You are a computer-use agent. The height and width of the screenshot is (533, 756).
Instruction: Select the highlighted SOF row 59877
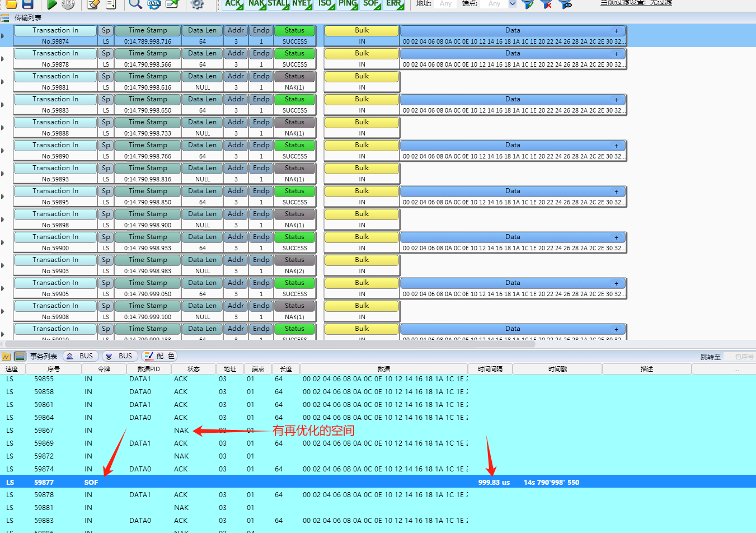378,482
